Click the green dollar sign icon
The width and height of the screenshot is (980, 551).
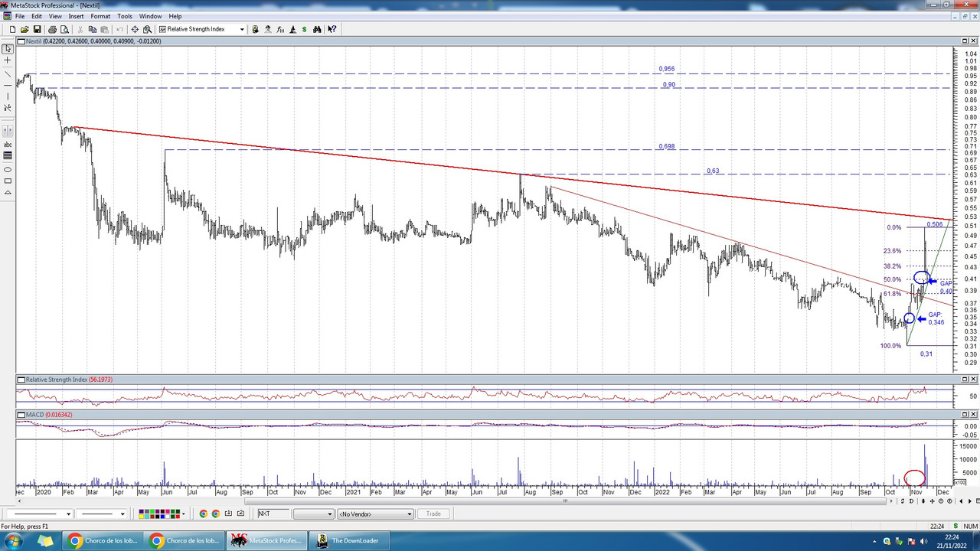coord(304,29)
